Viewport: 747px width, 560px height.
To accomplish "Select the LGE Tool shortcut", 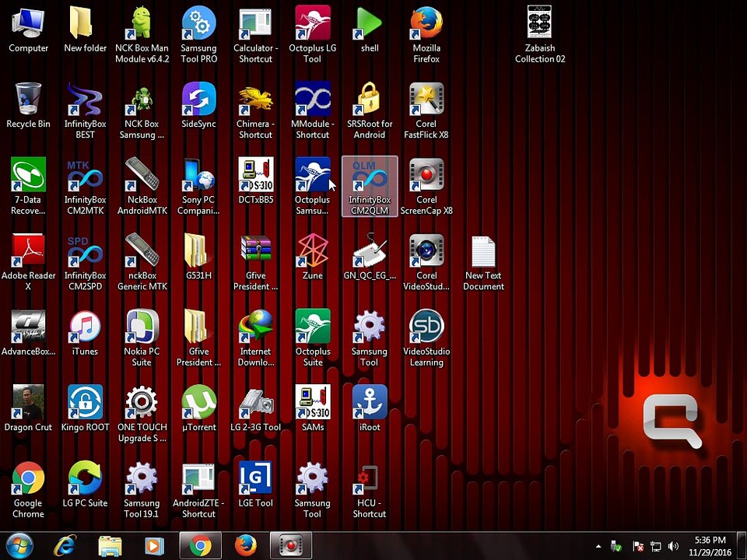I will 256,485.
